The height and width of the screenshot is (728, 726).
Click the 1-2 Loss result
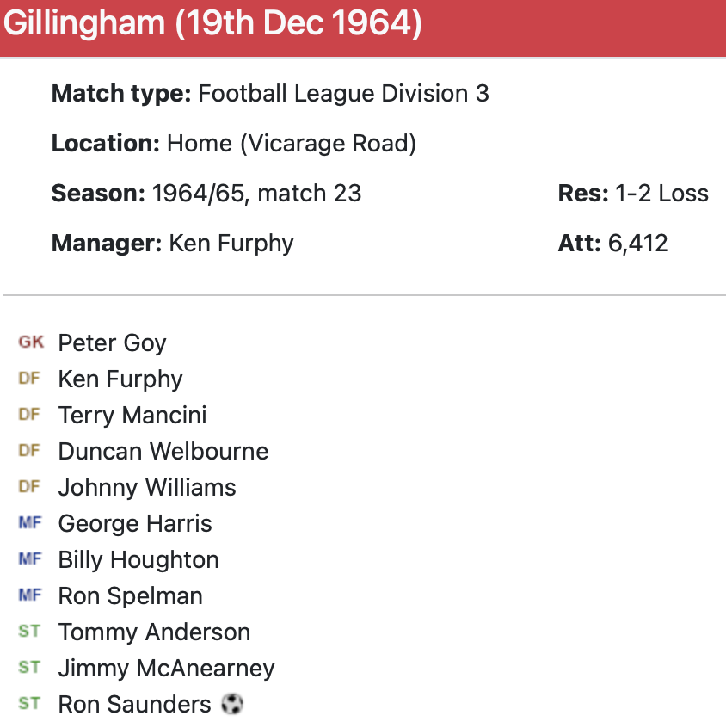click(x=661, y=193)
